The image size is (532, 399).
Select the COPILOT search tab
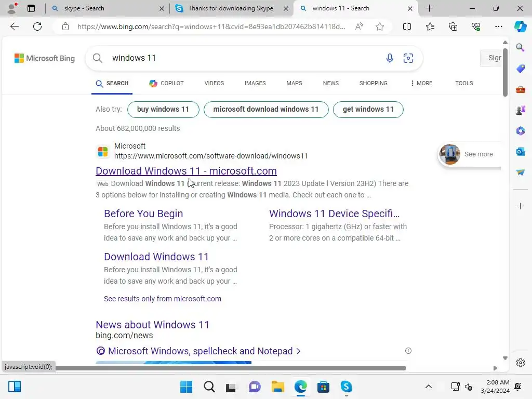166,83
